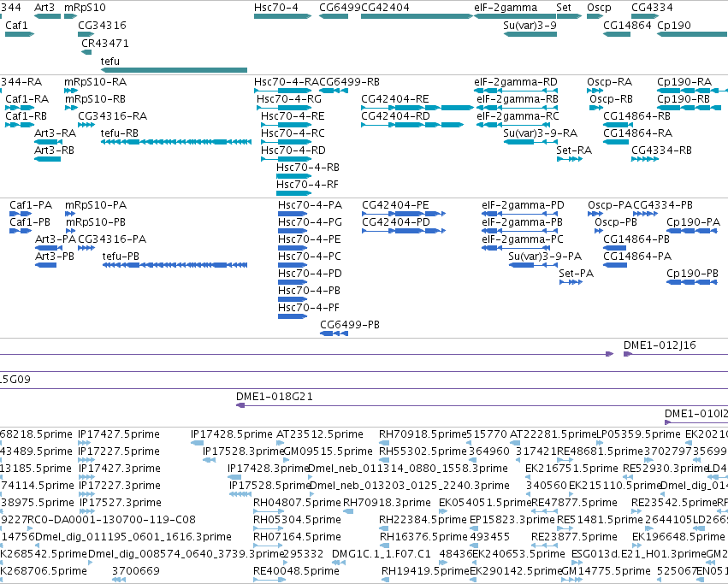Select EST RH22384.5prime
Image resolution: width=728 pixels, height=584 pixels.
(383, 528)
